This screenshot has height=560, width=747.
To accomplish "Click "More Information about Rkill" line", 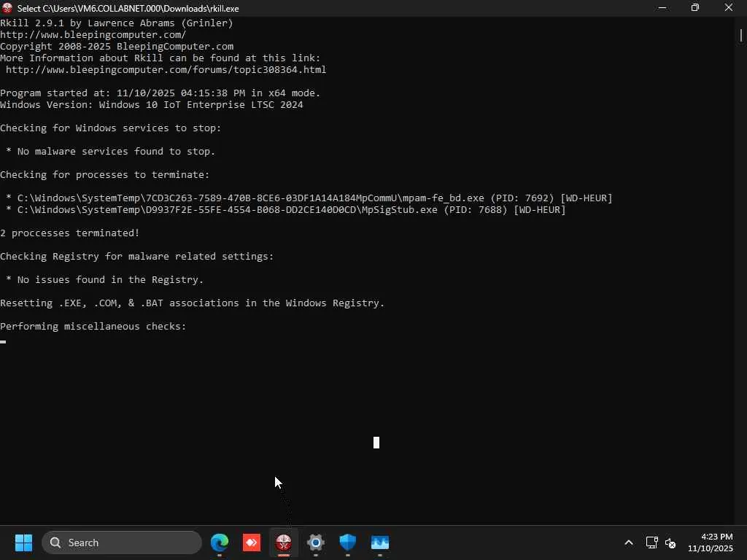I will 160,58.
